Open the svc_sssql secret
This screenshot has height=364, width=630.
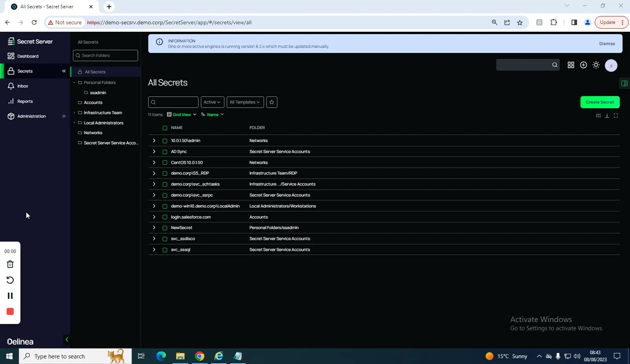point(180,249)
